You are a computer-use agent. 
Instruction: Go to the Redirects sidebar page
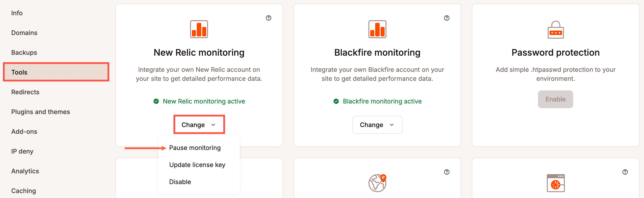point(25,92)
